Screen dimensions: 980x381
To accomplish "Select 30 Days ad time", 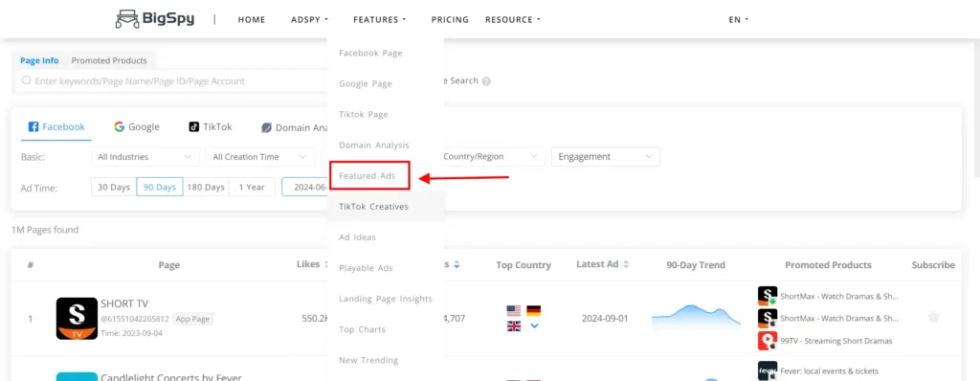I will coord(114,187).
